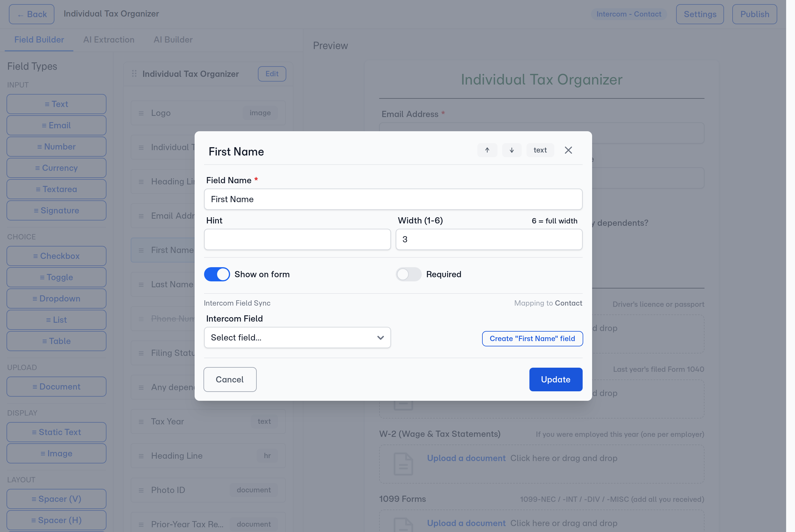795x532 pixels.
Task: Go Back to previous page
Action: [32, 14]
